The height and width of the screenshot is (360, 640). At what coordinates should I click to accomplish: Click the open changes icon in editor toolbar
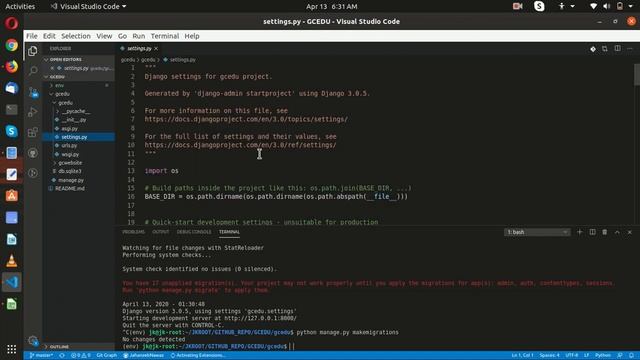pos(593,49)
